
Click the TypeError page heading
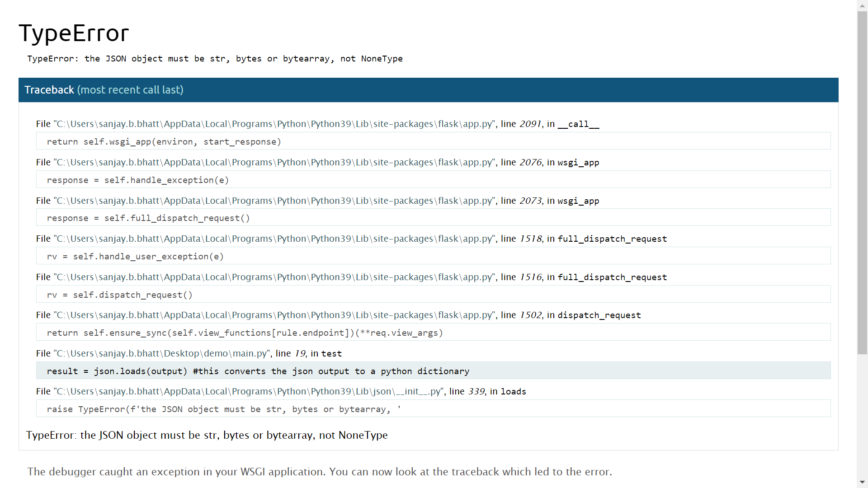(74, 33)
